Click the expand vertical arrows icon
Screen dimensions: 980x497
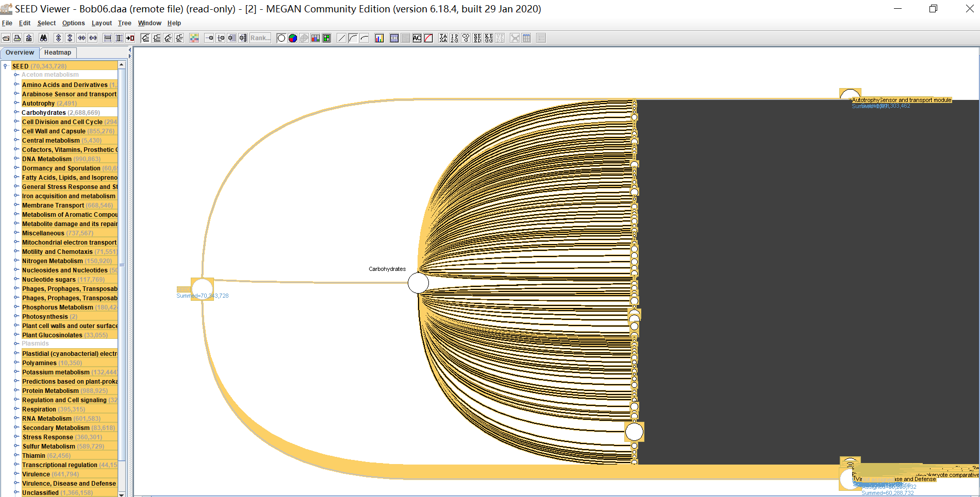pyautogui.click(x=58, y=38)
